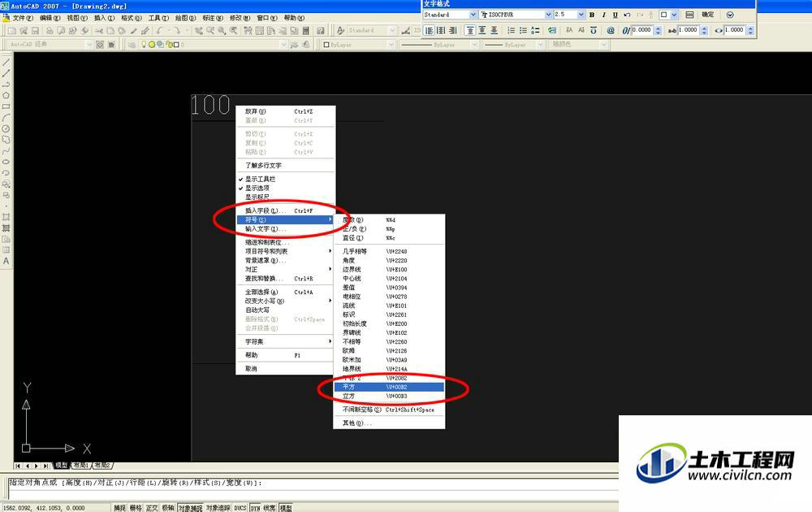
Task: Expand the 对正 justification submenu
Action: pyautogui.click(x=285, y=270)
